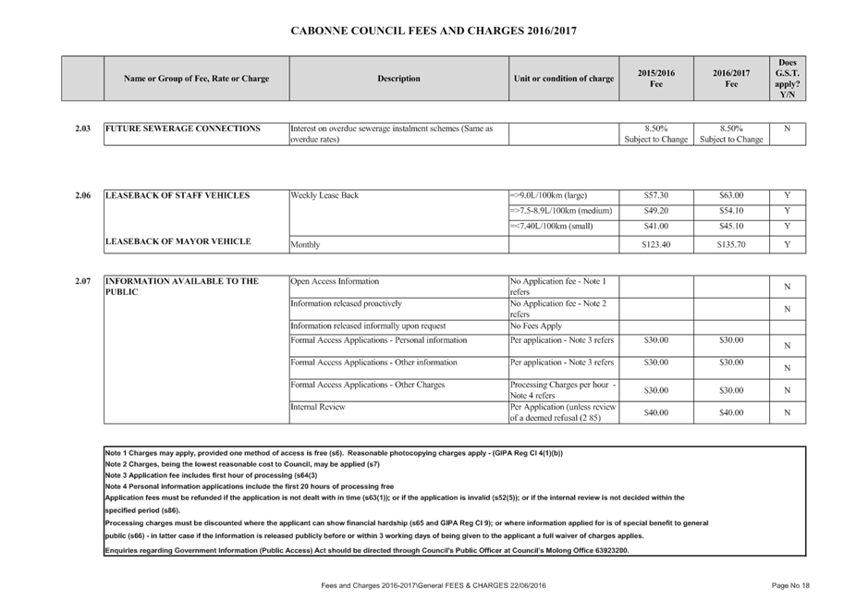
Task: Select 'INFORMATION AVAILABLE TO THE PUBLIC' heading
Action: 182,287
